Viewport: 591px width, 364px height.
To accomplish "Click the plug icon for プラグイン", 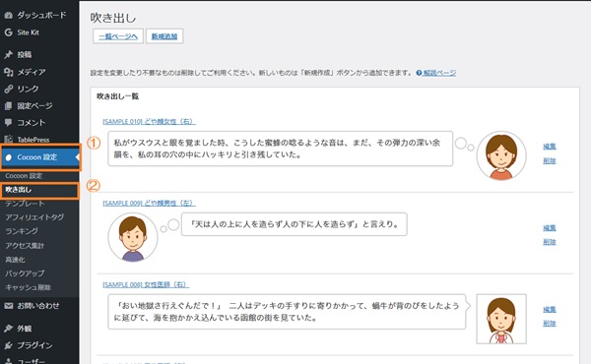I will pos(8,345).
